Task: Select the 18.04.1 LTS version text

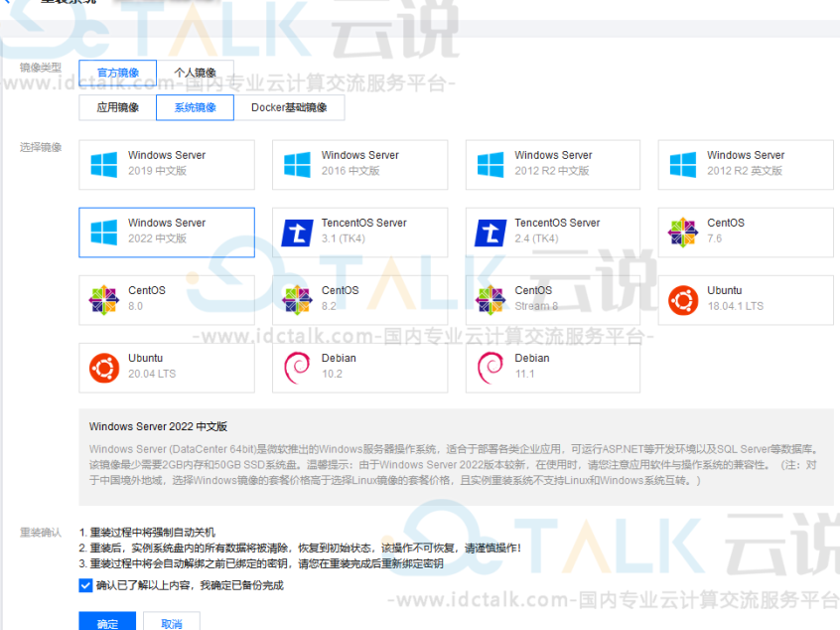Action: 736,306
